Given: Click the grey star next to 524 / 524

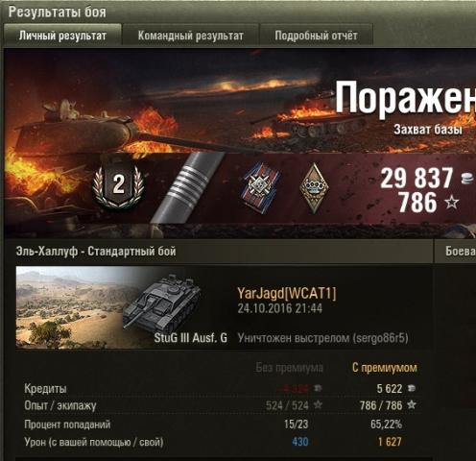Looking at the screenshot, I should (318, 405).
